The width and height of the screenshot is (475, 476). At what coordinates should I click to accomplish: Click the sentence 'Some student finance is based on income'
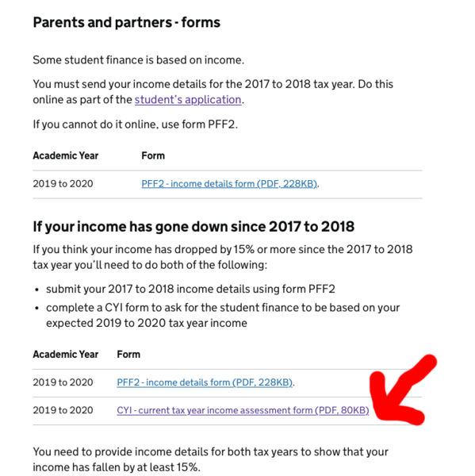[x=139, y=60]
